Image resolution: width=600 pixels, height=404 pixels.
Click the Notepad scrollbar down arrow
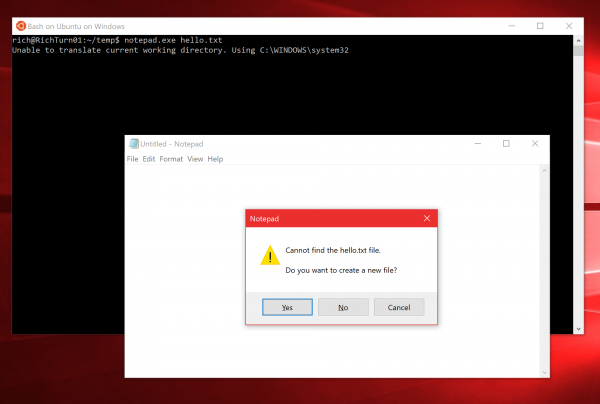coord(545,373)
